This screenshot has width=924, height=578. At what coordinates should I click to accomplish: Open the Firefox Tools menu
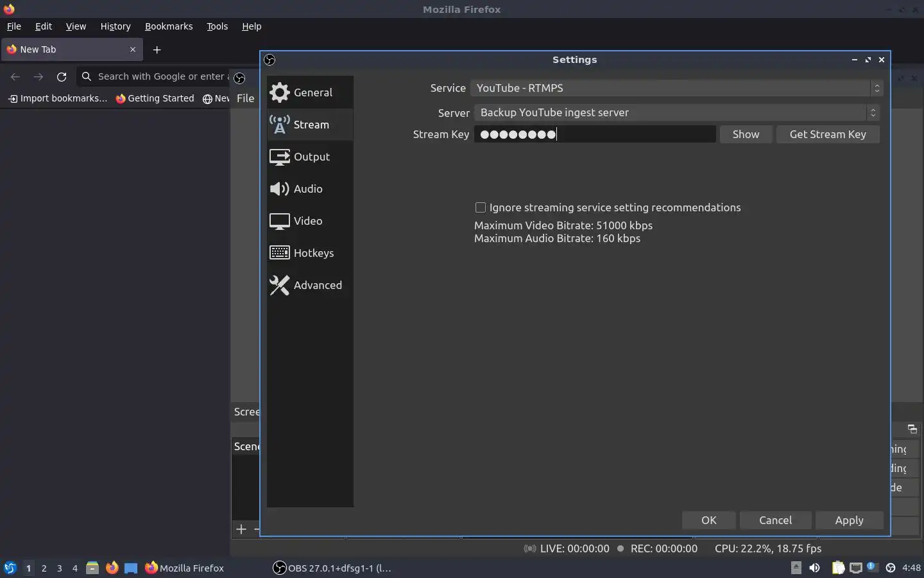pyautogui.click(x=218, y=26)
